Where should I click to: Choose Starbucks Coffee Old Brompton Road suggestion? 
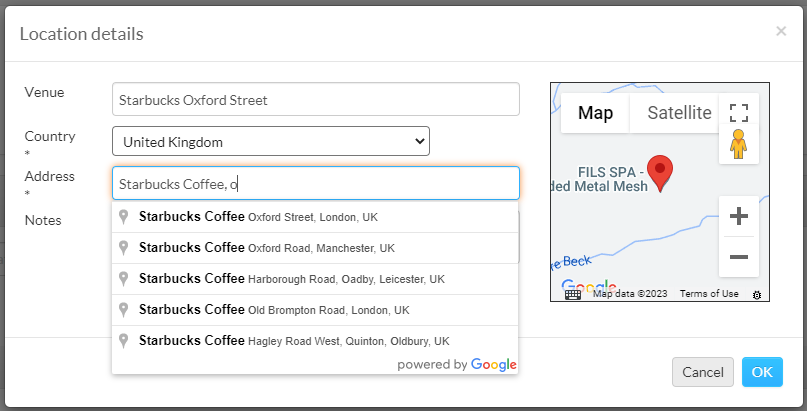[315, 310]
